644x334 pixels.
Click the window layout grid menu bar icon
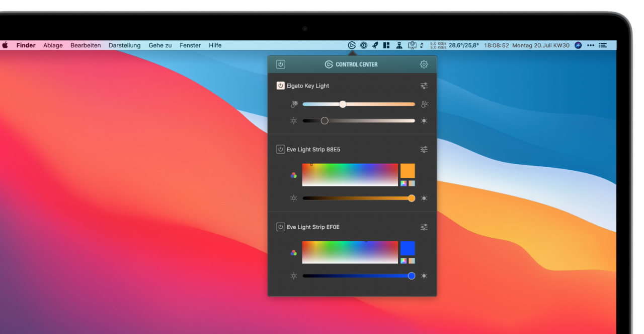click(x=386, y=45)
